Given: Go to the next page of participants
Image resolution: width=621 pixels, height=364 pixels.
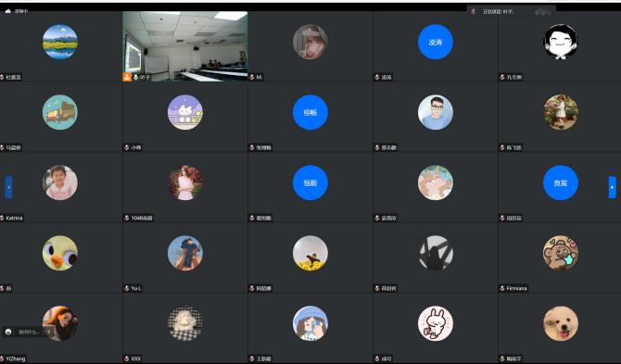Looking at the screenshot, I should [613, 187].
